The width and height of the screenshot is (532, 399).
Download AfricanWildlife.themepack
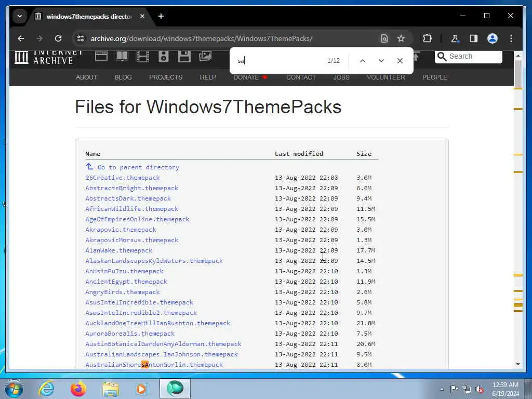[131, 209]
